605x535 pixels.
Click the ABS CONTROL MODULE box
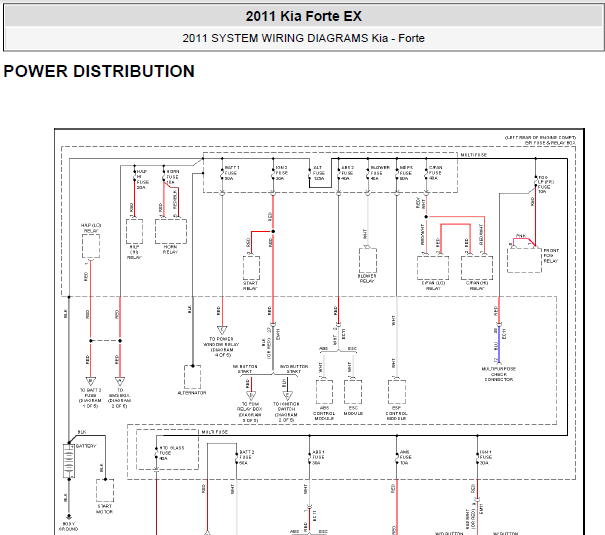pos(324,392)
